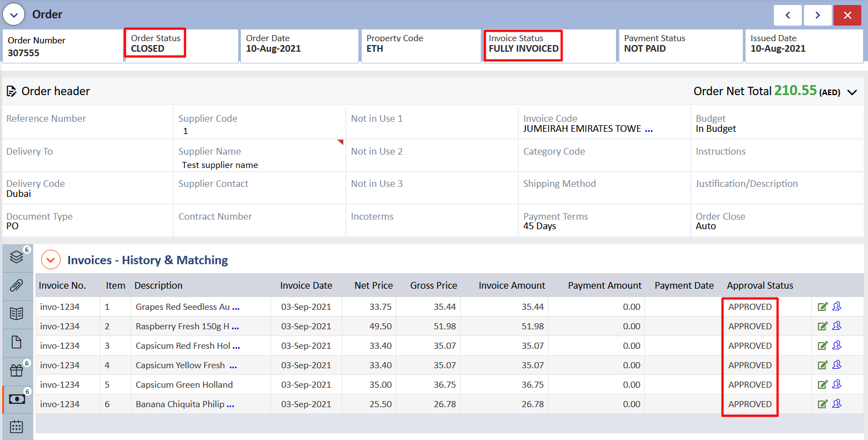Edit invoice row for Banana Chiquita
Image resolution: width=868 pixels, height=440 pixels.
[x=823, y=404]
